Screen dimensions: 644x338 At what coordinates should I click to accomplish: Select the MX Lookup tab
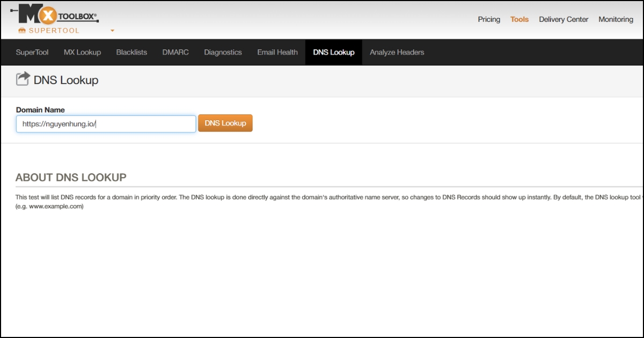(82, 52)
